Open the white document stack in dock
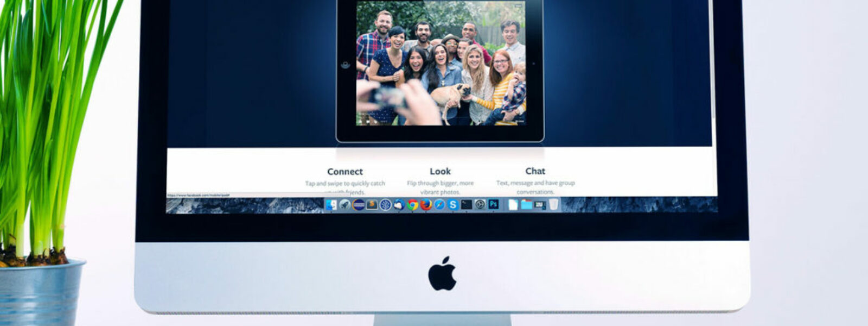The width and height of the screenshot is (868, 326). (513, 205)
